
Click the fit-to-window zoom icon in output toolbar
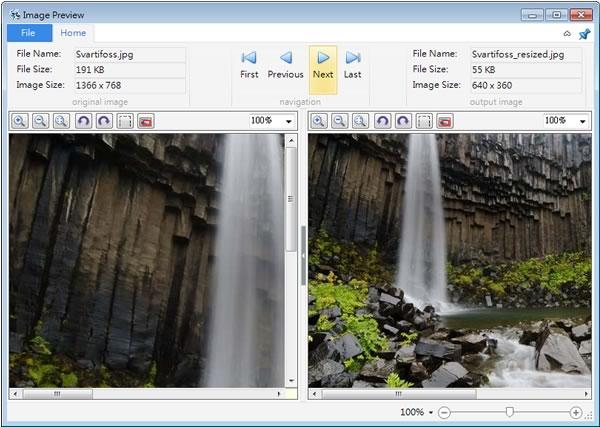360,121
